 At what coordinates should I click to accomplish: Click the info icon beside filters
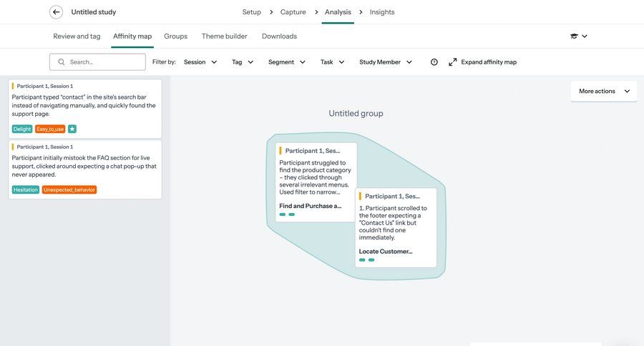pyautogui.click(x=434, y=62)
